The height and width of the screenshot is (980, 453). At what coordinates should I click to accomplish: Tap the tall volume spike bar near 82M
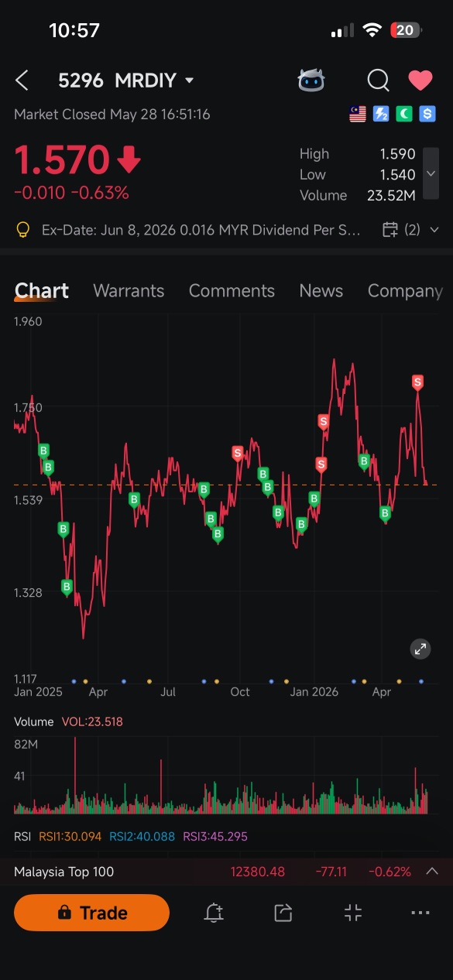pos(75,774)
